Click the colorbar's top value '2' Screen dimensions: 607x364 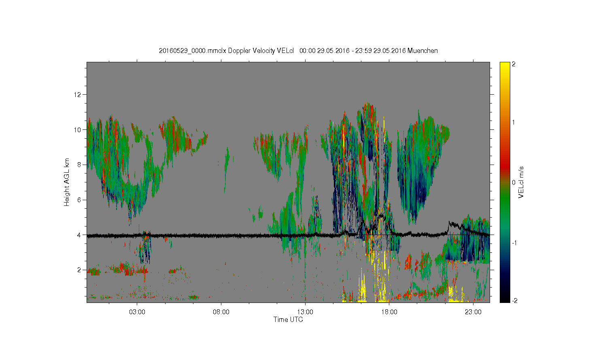coord(514,65)
